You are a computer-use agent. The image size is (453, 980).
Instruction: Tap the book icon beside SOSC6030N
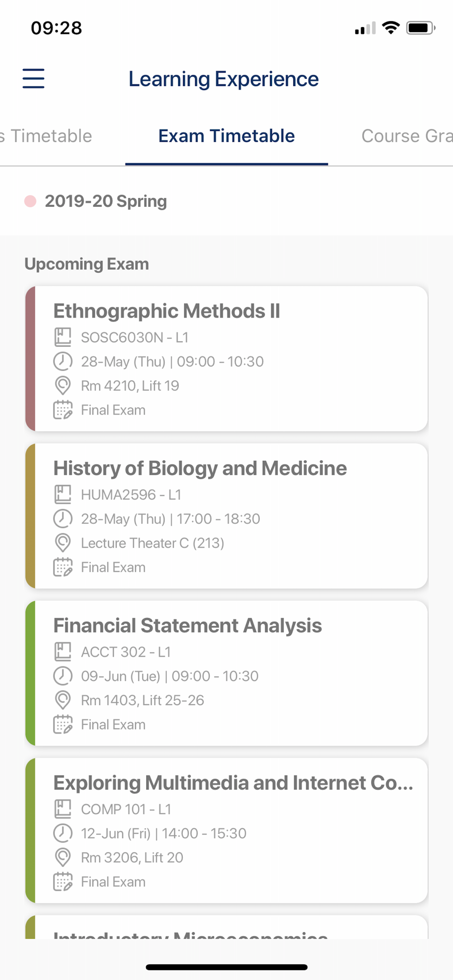coord(63,337)
